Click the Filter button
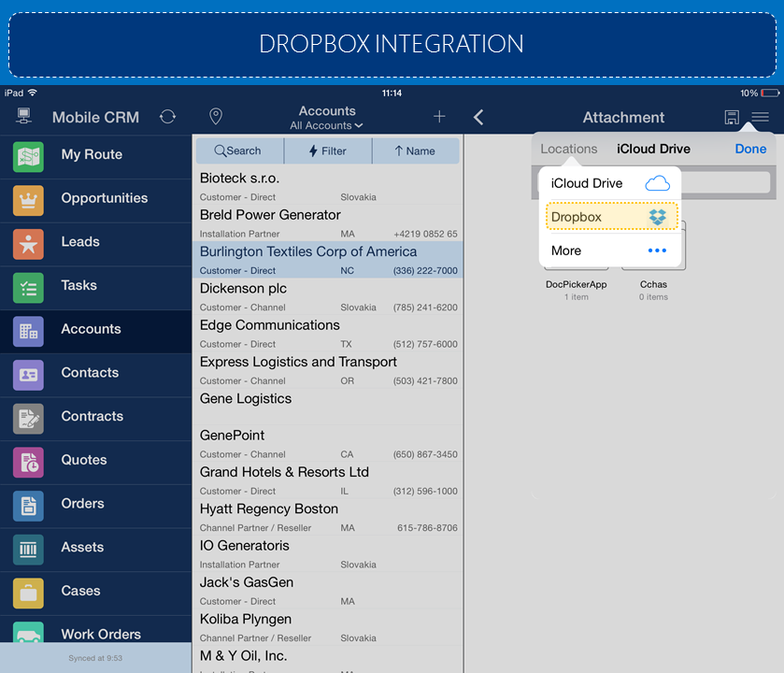The height and width of the screenshot is (673, 784). pos(327,150)
